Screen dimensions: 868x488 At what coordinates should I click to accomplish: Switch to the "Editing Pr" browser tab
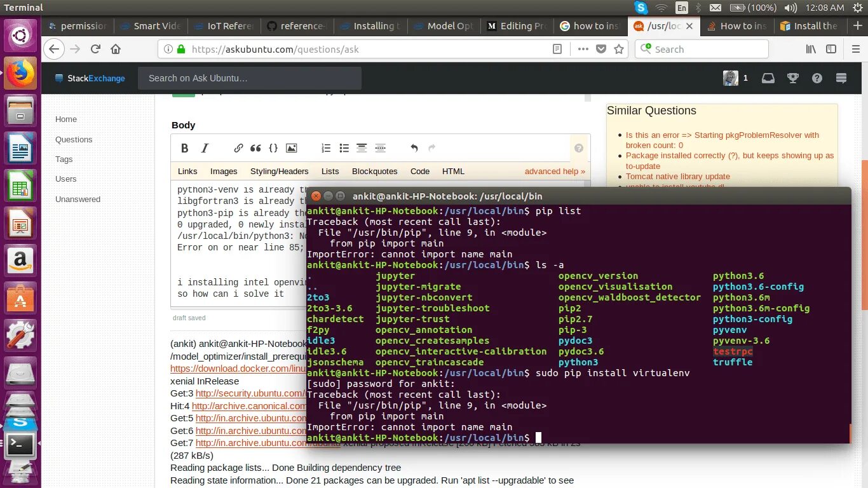(x=517, y=26)
